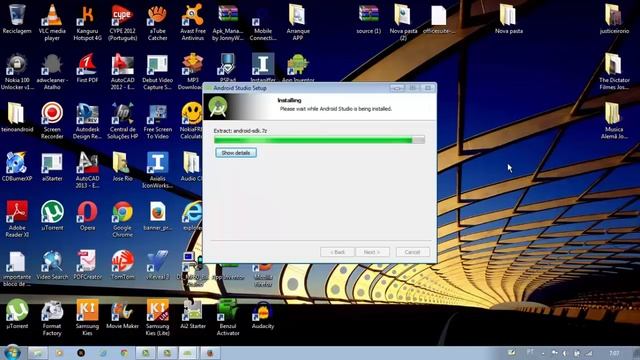This screenshot has height=360, width=640.
Task: Select the Central de Soluções HP icon
Action: point(122,121)
